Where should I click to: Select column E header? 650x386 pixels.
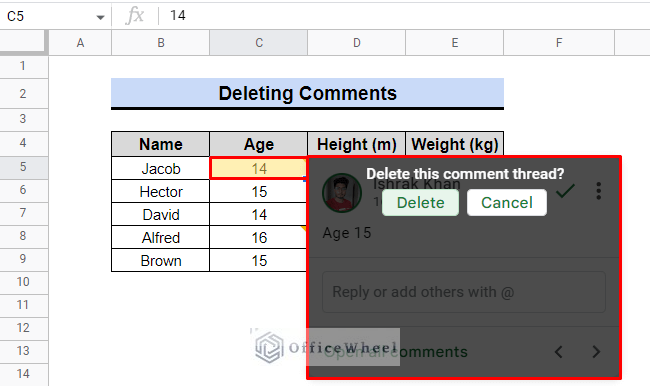(x=454, y=43)
